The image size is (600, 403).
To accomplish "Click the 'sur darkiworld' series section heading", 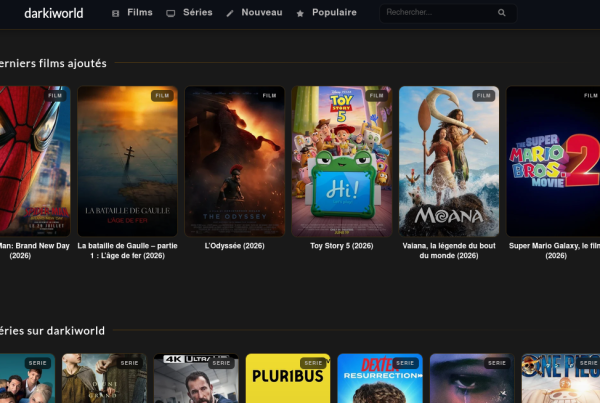I will [52, 331].
